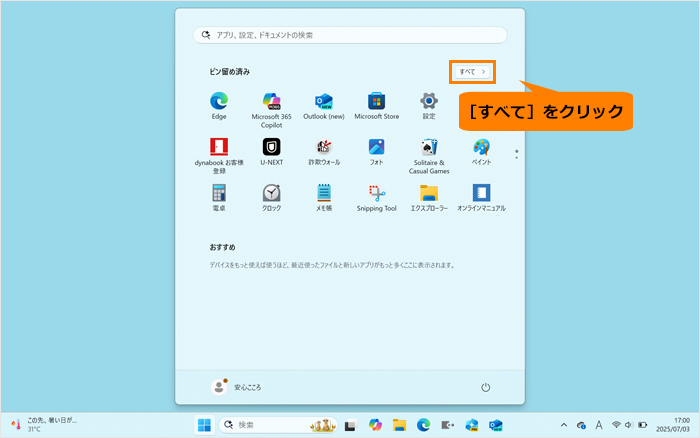Image resolution: width=700 pixels, height=438 pixels.
Task: Click the IME input mode A indicator
Action: pos(599,425)
